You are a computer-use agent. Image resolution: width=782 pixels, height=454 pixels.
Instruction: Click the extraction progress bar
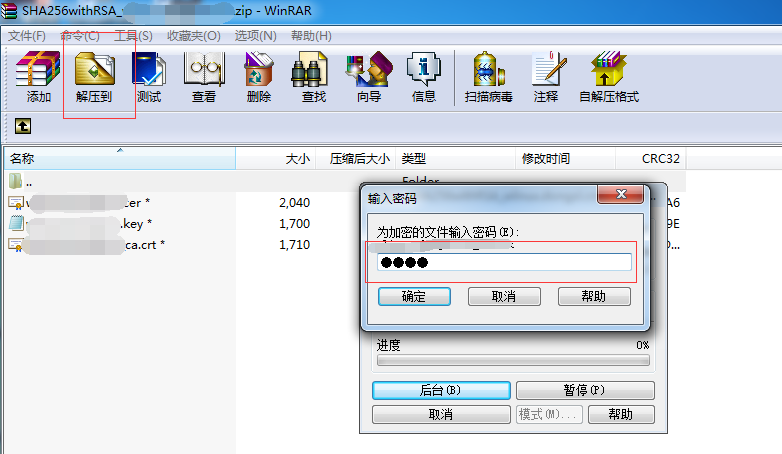(513, 360)
